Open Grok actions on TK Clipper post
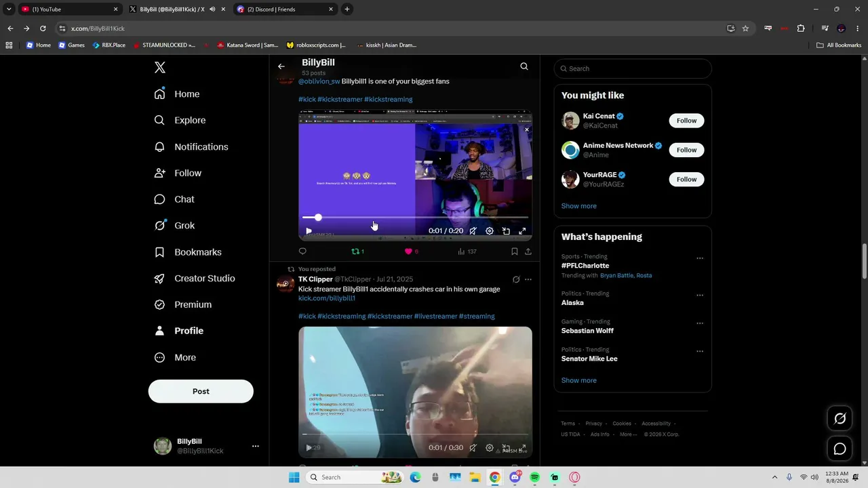Viewport: 868px width, 488px height. (516, 279)
